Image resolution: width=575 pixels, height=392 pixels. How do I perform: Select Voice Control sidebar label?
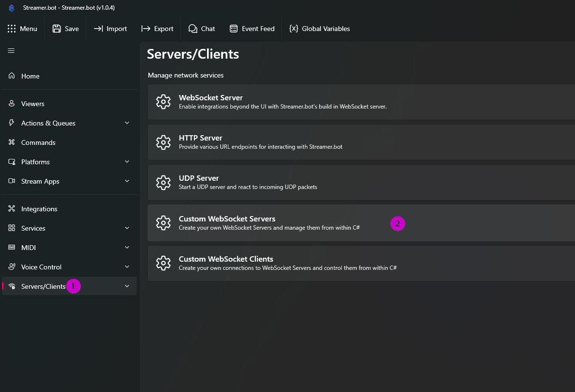(x=41, y=267)
